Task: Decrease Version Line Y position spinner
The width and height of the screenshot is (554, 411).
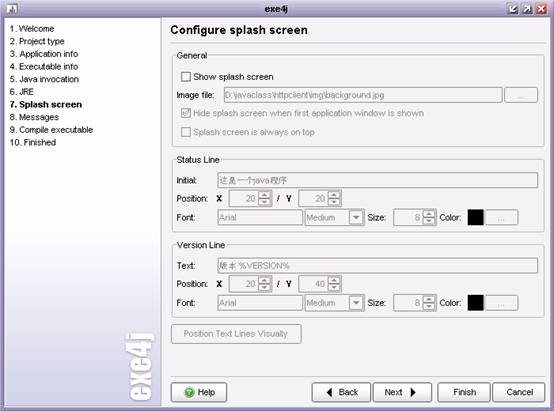Action: (334, 288)
